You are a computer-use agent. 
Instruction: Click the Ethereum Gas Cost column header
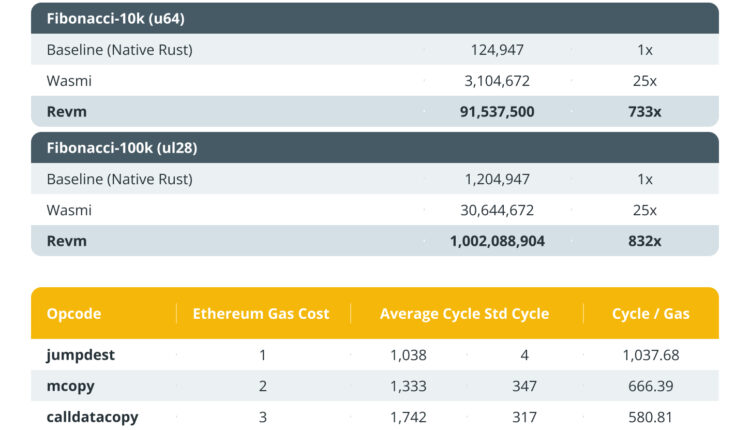pos(261,313)
